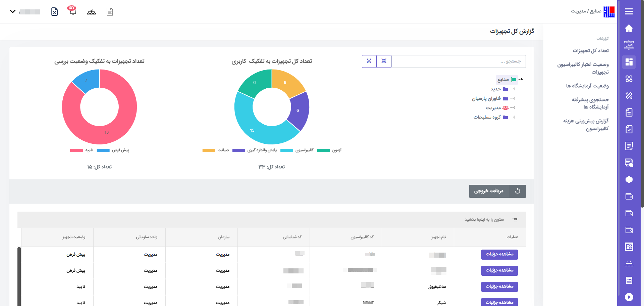Open the checked list note icon
The image size is (644, 306).
coord(629,146)
